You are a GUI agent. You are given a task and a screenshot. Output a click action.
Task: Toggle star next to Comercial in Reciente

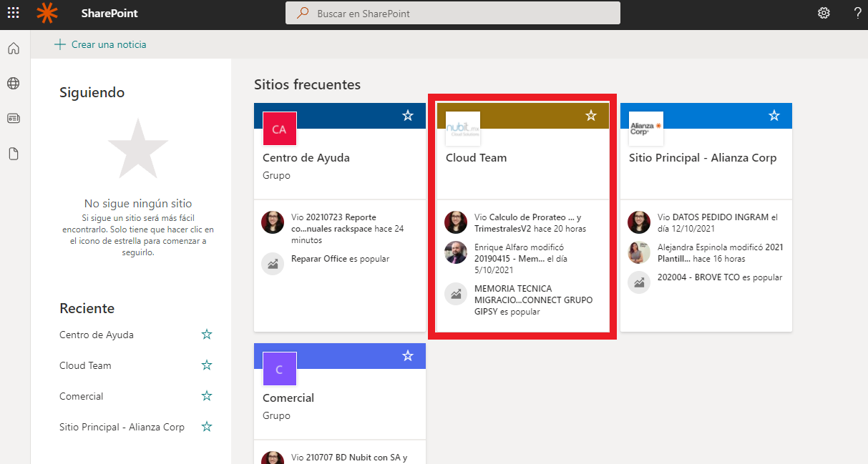207,396
